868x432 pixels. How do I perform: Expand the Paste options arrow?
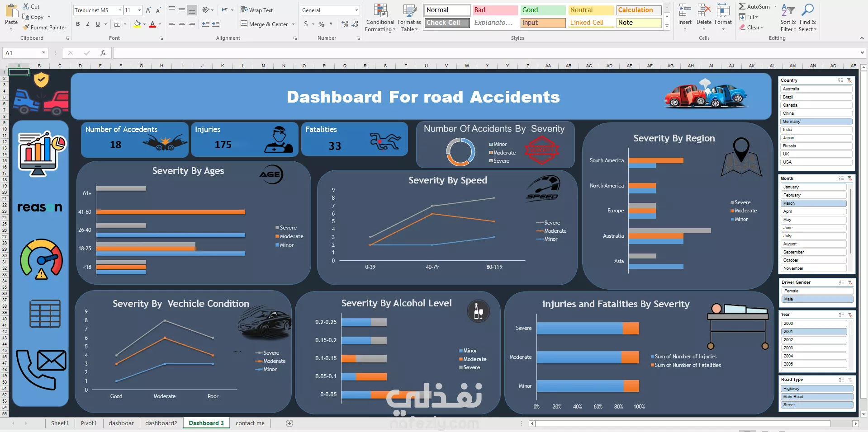[x=11, y=29]
